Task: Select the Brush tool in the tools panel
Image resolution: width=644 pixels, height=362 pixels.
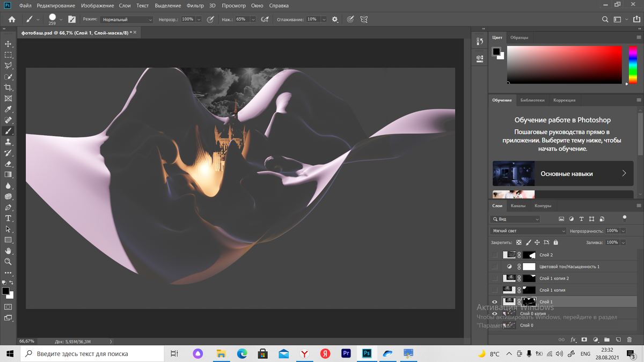Action: pyautogui.click(x=8, y=131)
